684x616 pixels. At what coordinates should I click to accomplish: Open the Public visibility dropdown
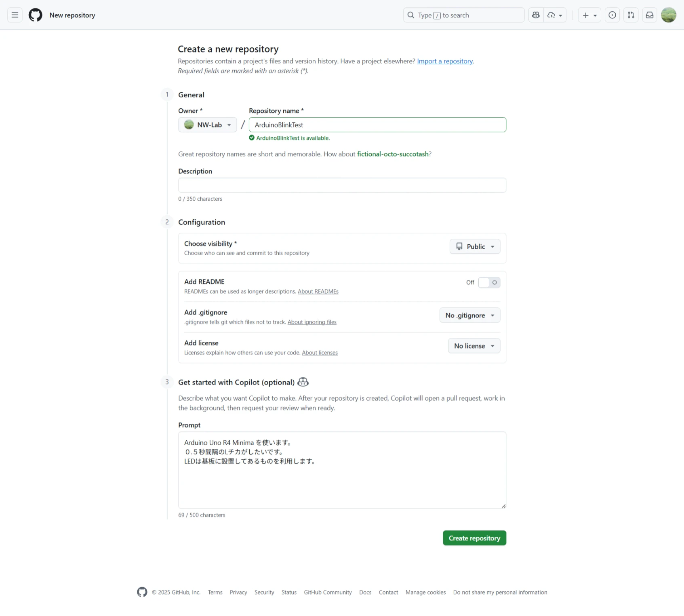(x=475, y=246)
